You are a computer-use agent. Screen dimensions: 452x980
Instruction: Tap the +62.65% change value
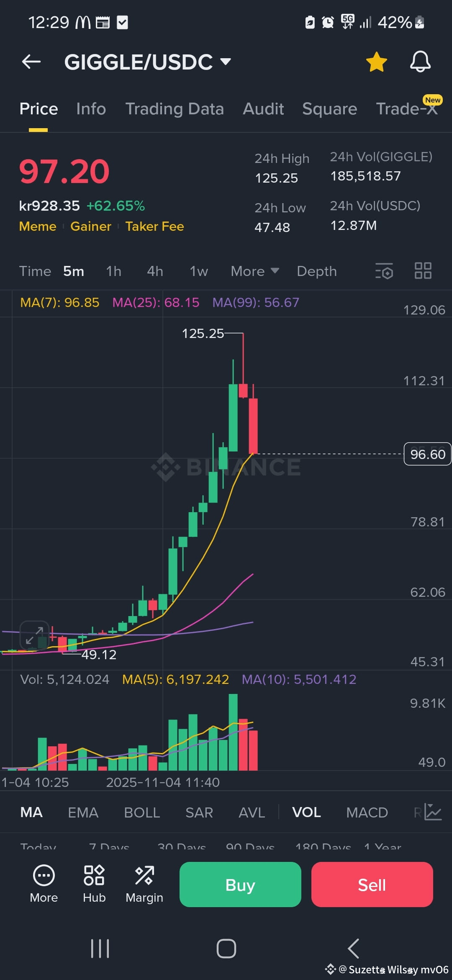point(116,206)
